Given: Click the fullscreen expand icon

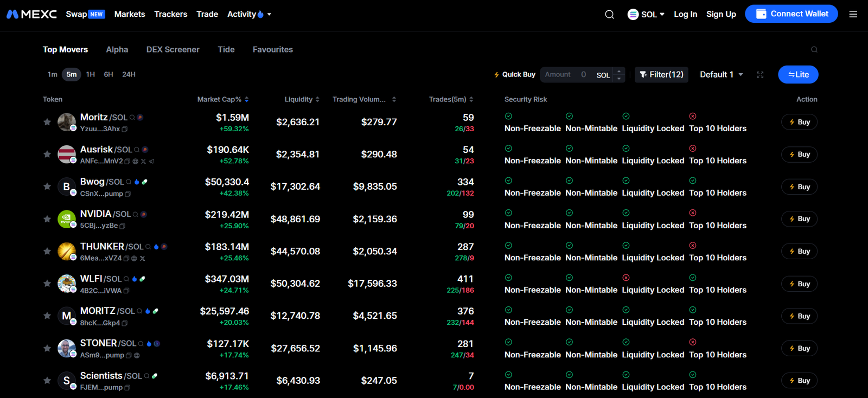Looking at the screenshot, I should [x=760, y=75].
